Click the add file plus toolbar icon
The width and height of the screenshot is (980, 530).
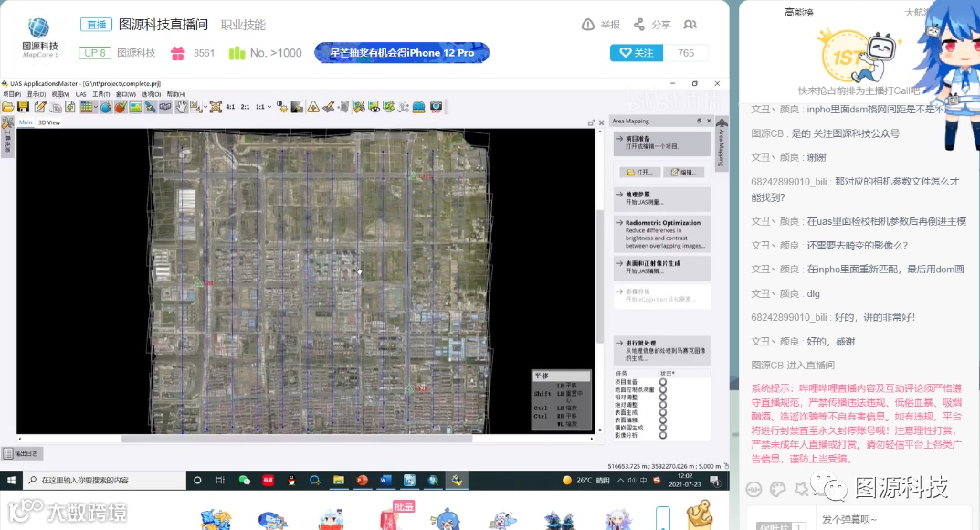click(x=70, y=107)
